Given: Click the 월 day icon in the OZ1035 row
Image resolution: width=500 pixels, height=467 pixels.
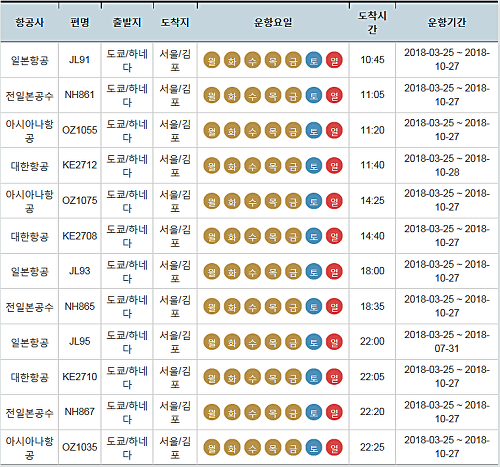Looking at the screenshot, I should point(212,447).
